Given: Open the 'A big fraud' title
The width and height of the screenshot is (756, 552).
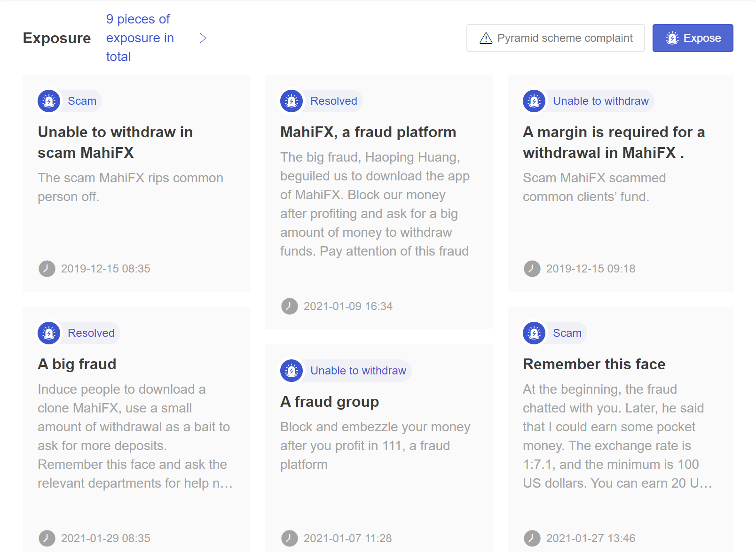Looking at the screenshot, I should click(77, 364).
